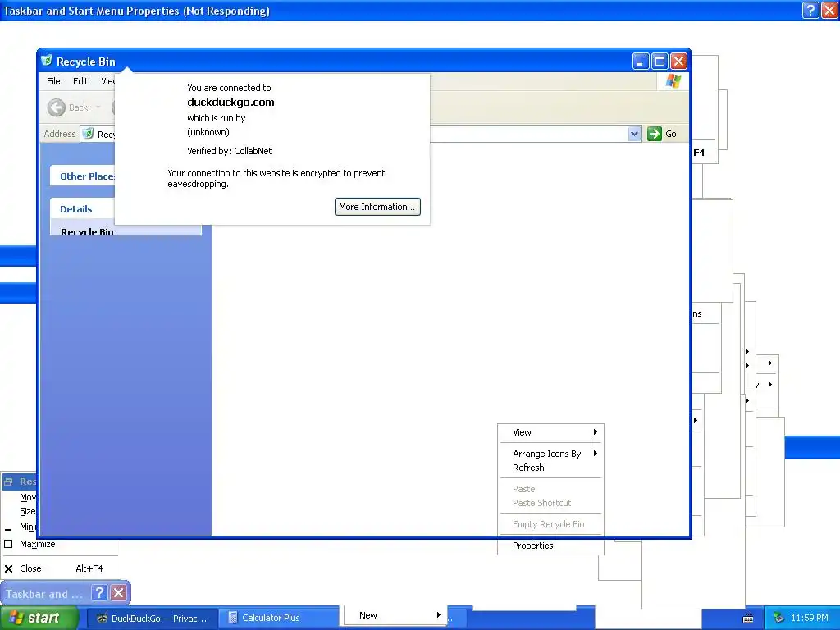Select the Size item in the system menu
840x630 pixels.
[x=20, y=511]
